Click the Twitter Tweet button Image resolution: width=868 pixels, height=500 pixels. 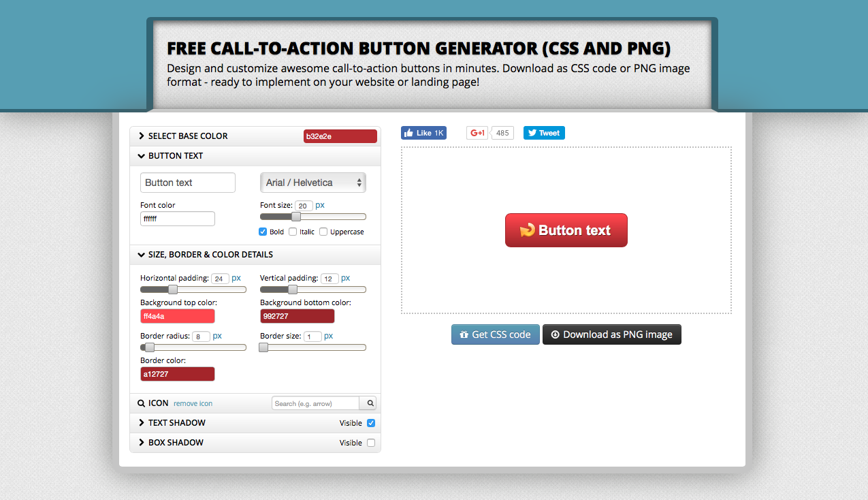pyautogui.click(x=543, y=133)
